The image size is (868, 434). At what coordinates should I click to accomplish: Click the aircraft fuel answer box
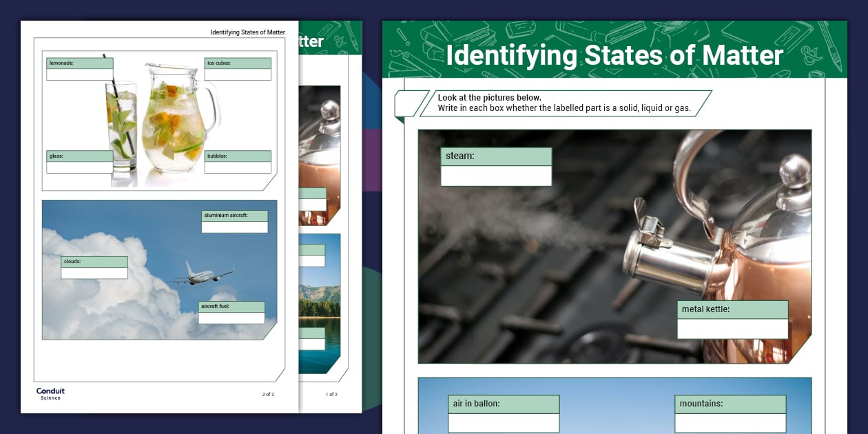[231, 318]
